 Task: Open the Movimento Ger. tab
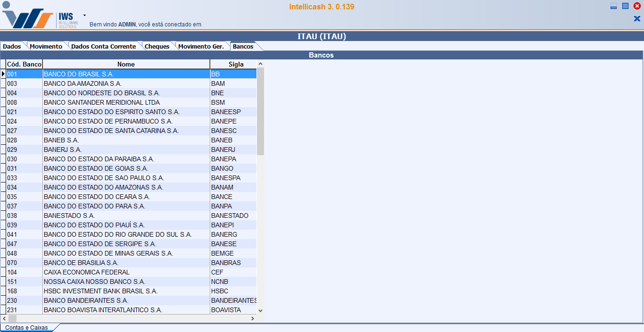tap(201, 46)
